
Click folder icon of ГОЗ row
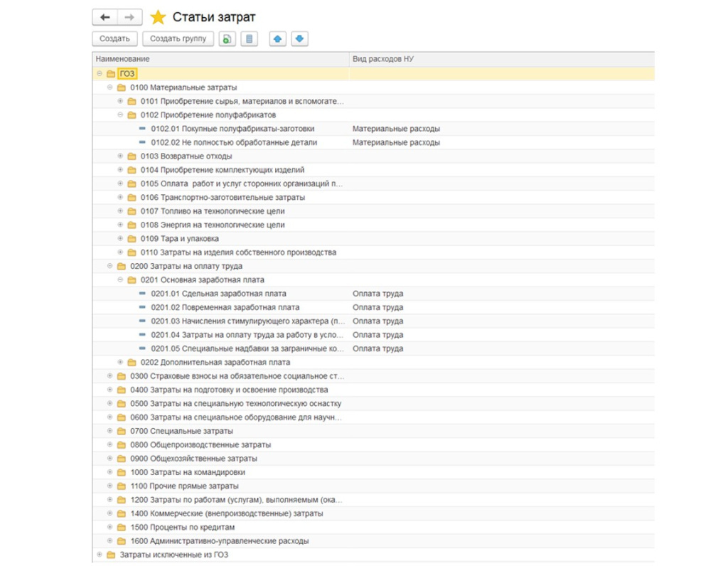click(111, 73)
